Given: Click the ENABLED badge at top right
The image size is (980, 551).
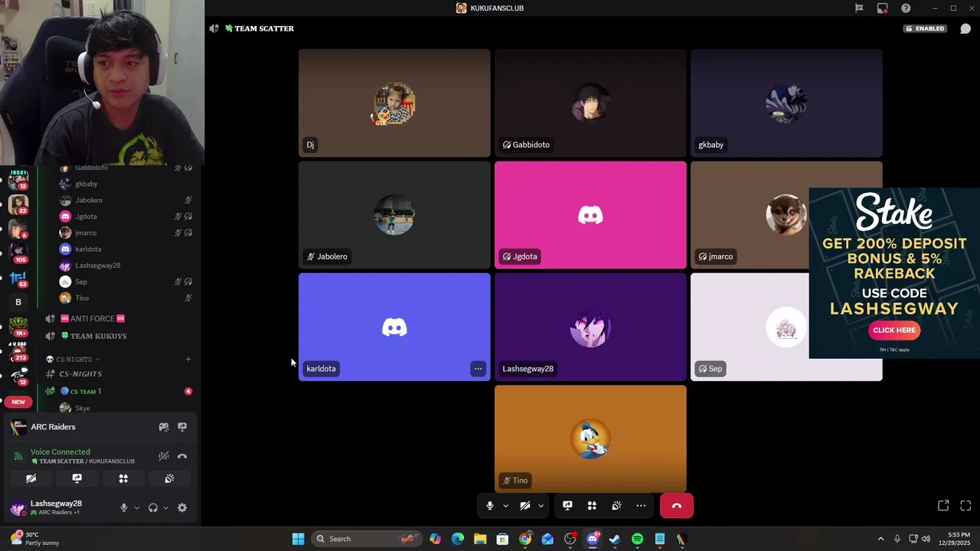Looking at the screenshot, I should tap(925, 28).
